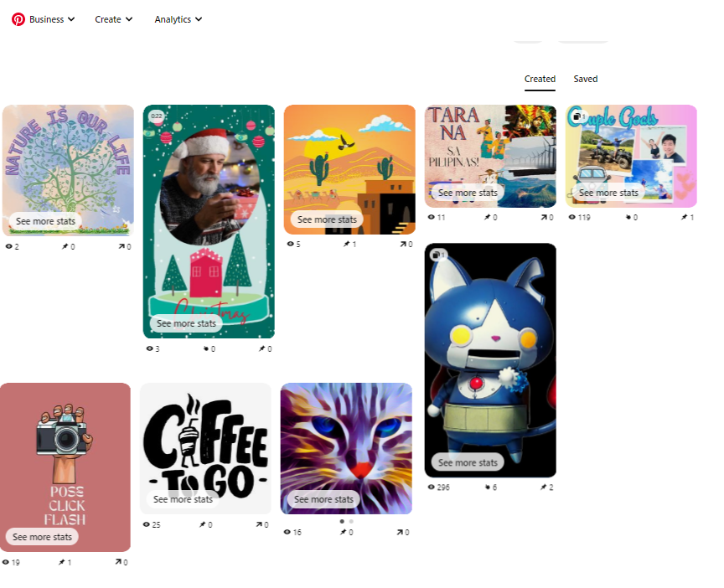This screenshot has height=588, width=724.
Task: Select the first carousel dot under the cat pin
Action: pyautogui.click(x=342, y=522)
